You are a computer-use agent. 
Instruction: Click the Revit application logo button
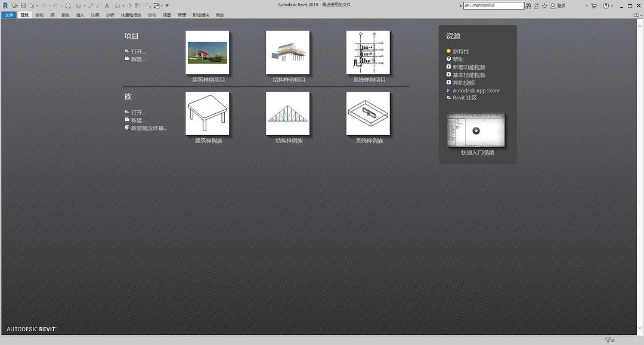[5, 5]
